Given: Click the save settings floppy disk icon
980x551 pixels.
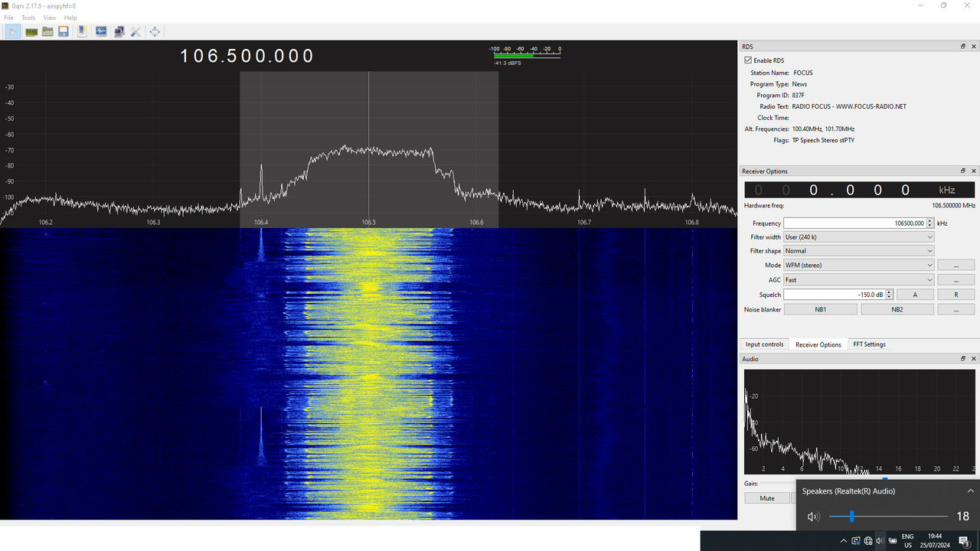Looking at the screenshot, I should coord(64,31).
